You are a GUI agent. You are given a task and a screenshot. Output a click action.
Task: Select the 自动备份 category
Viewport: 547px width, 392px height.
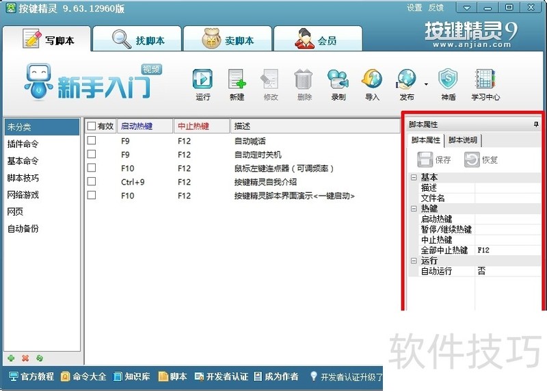[x=42, y=228]
